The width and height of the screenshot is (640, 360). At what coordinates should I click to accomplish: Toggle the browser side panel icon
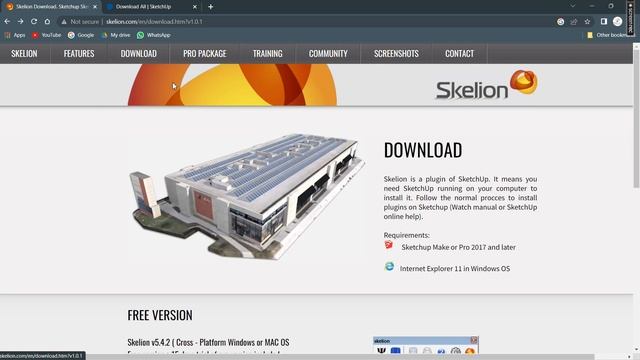pos(604,21)
